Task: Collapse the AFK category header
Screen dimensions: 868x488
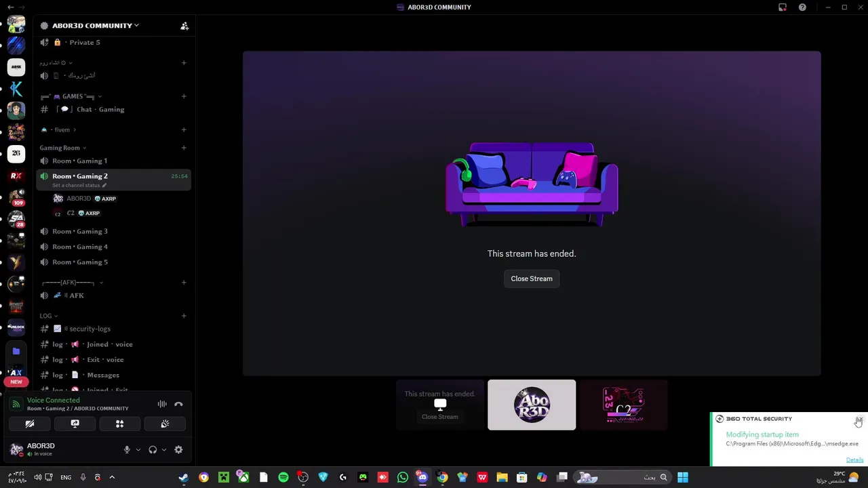Action: point(72,282)
